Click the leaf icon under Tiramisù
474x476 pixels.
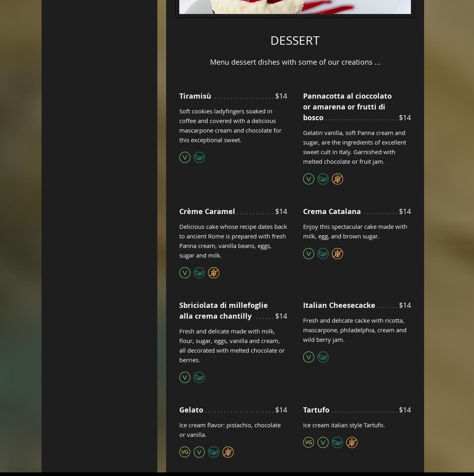199,157
